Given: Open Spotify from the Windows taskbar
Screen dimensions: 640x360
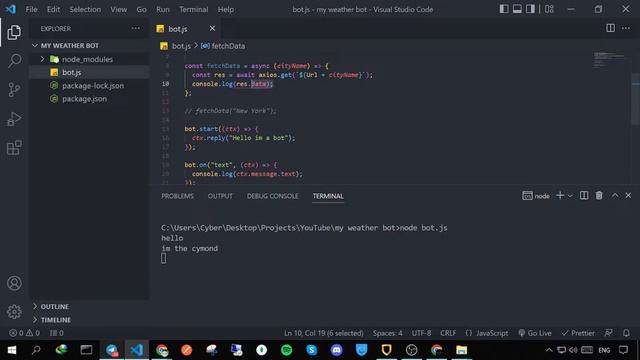Looking at the screenshot, I should pos(287,350).
